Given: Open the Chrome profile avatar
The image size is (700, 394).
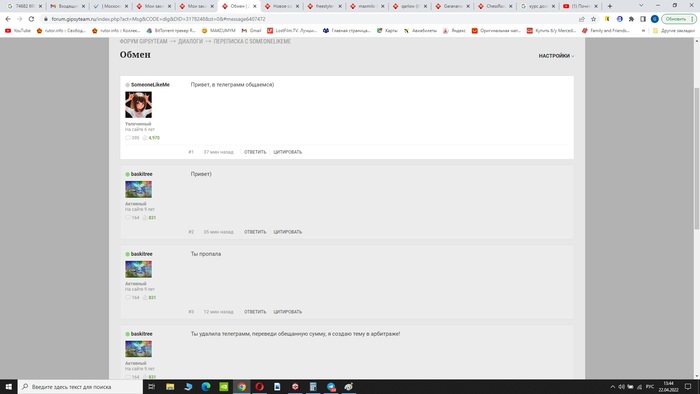Looking at the screenshot, I should [654, 19].
